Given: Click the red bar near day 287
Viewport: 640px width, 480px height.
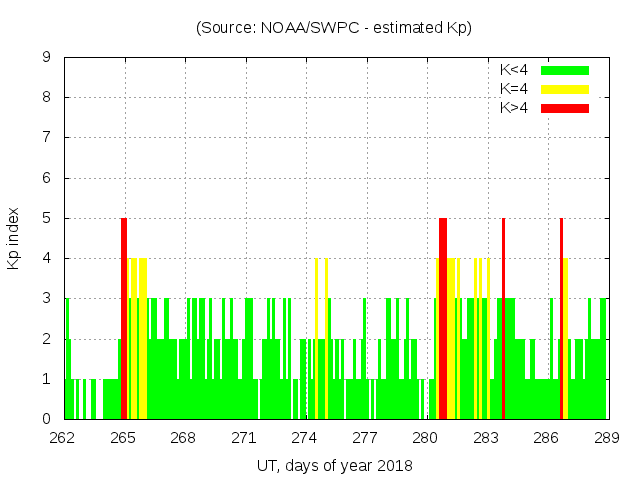Looking at the screenshot, I should (561, 318).
